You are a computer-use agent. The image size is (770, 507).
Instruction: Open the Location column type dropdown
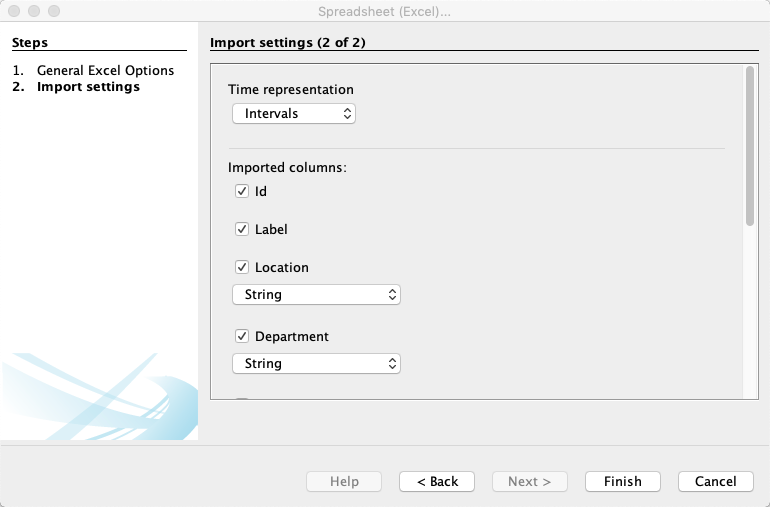[316, 294]
